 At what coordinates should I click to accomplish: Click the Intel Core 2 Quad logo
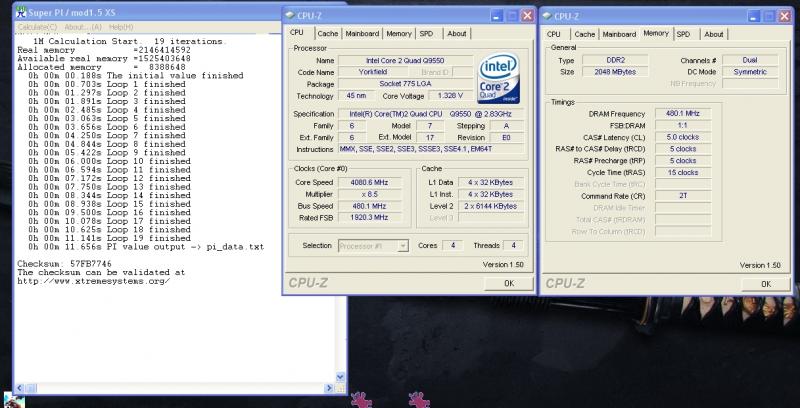tap(498, 78)
